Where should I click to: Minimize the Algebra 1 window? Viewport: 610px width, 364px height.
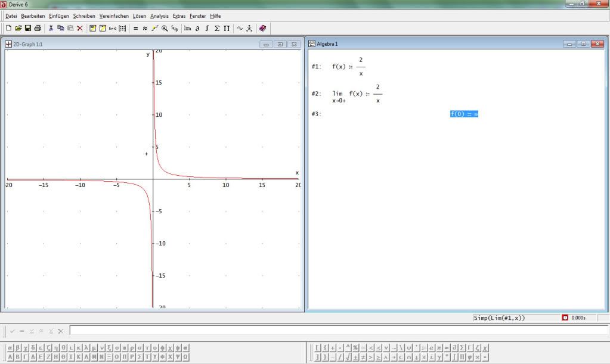pyautogui.click(x=569, y=44)
